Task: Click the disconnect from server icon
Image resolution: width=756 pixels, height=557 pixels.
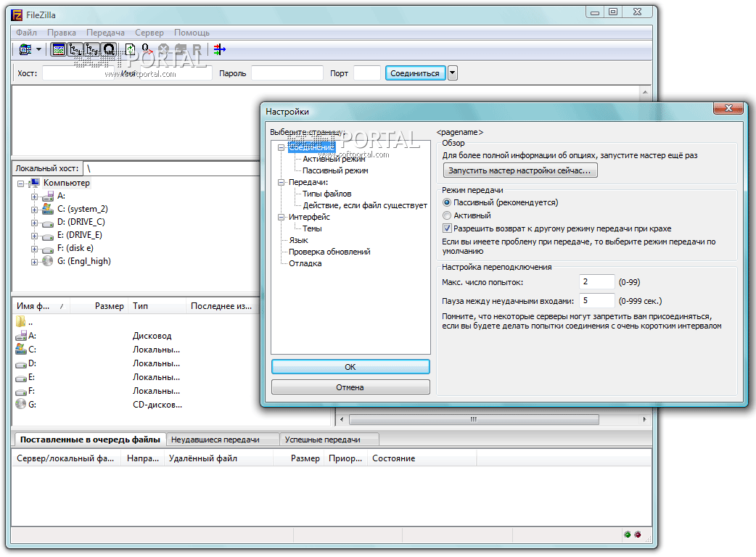Action: (181, 49)
